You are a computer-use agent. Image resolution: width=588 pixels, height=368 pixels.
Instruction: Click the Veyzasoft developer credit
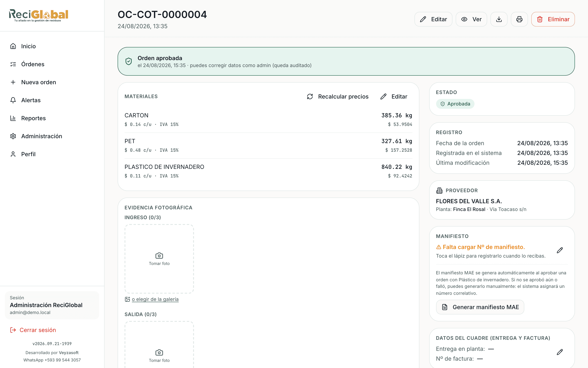click(x=69, y=353)
